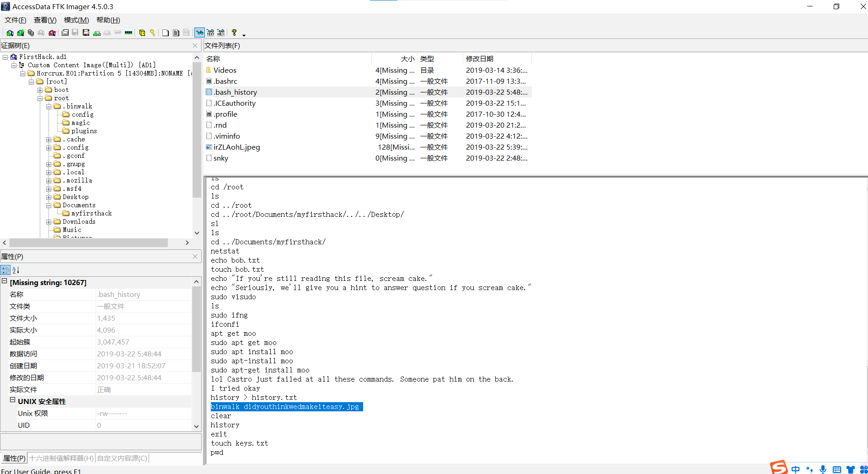Open the 模式(M) menu
Viewport: 868px width, 474px height.
[x=76, y=20]
